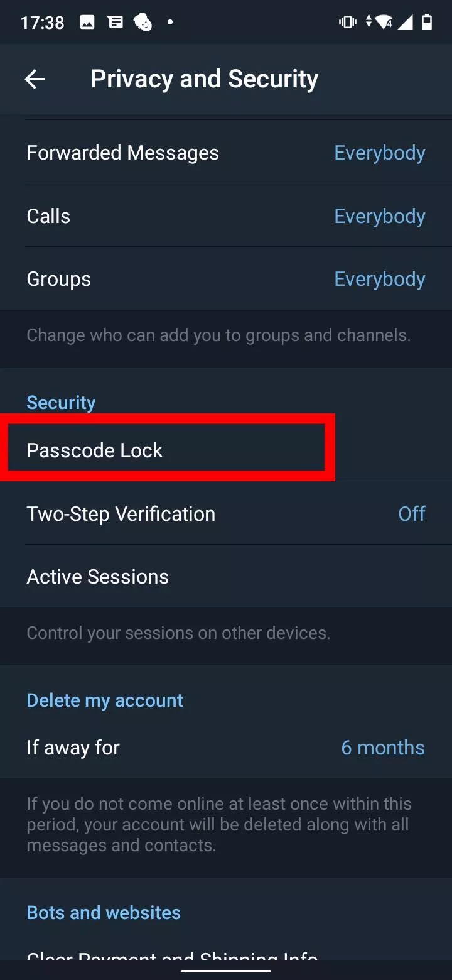Open Active Sessions list
The width and height of the screenshot is (452, 980).
tap(226, 577)
